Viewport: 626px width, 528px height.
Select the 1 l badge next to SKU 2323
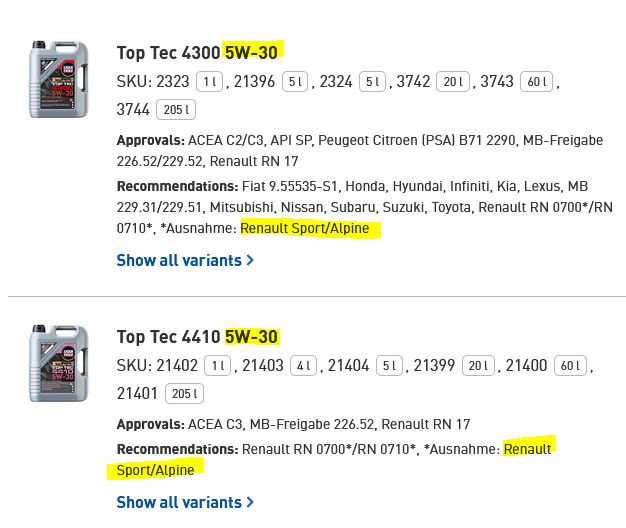click(x=209, y=82)
